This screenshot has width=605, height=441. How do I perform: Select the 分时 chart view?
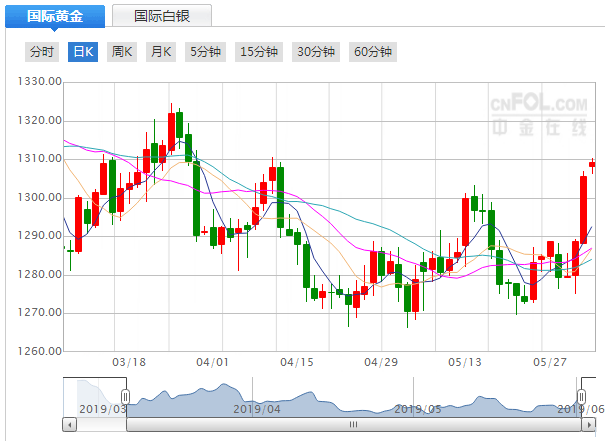[x=42, y=52]
